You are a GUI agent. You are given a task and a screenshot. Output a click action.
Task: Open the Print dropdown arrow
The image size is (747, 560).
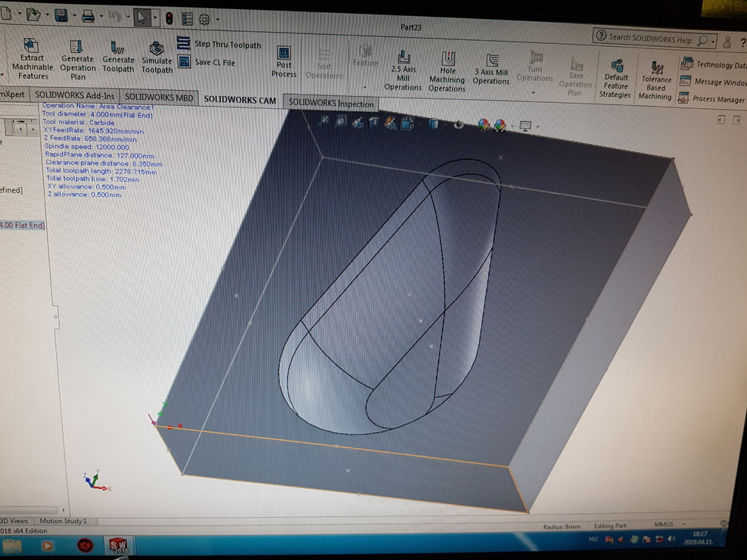click(101, 17)
